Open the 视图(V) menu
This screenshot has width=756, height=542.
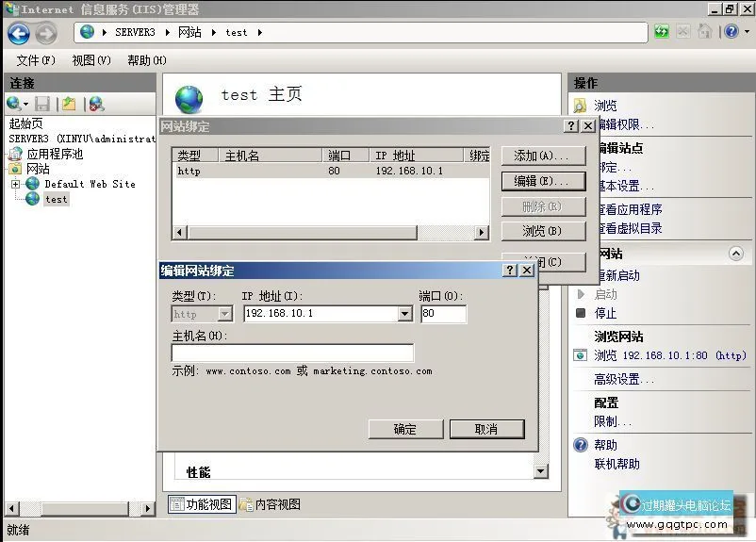tap(91, 60)
